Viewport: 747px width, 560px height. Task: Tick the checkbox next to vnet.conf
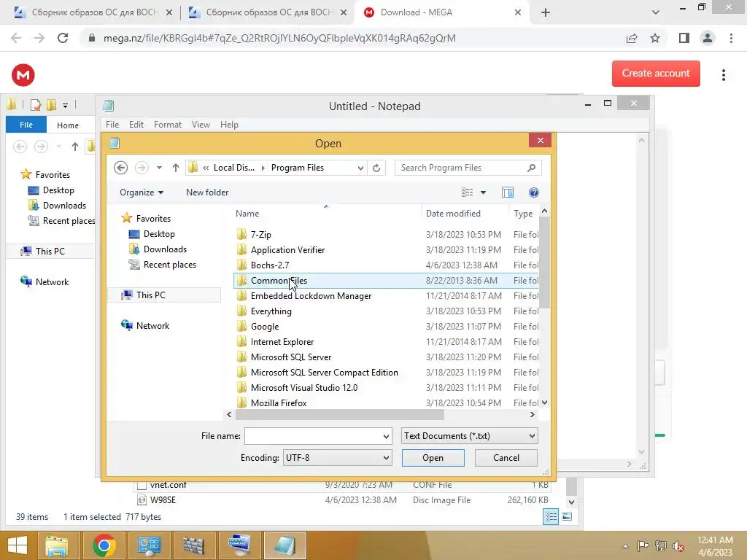tap(142, 485)
